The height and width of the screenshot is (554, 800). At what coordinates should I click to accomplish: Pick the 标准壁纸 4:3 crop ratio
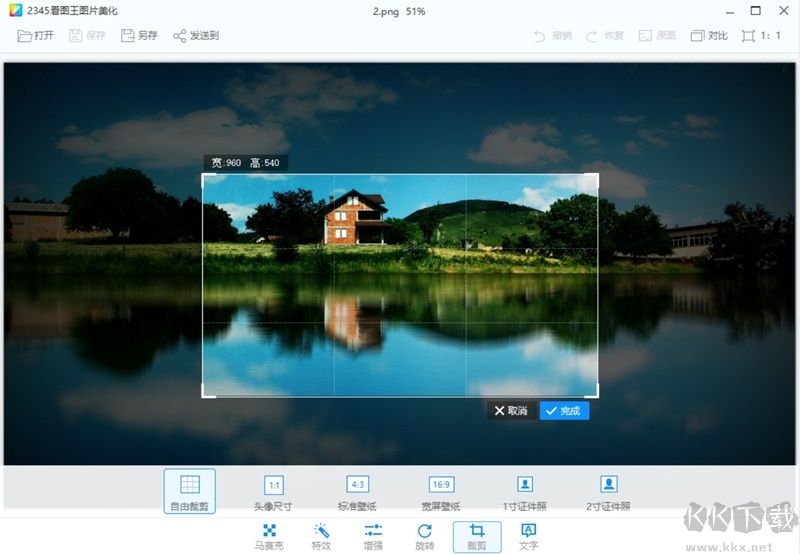pyautogui.click(x=357, y=490)
